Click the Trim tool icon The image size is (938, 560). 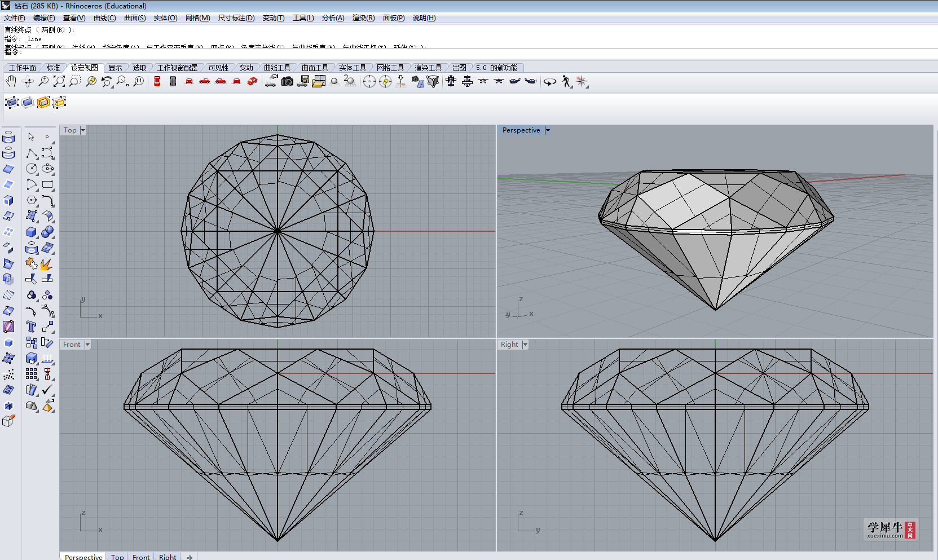pos(32,279)
